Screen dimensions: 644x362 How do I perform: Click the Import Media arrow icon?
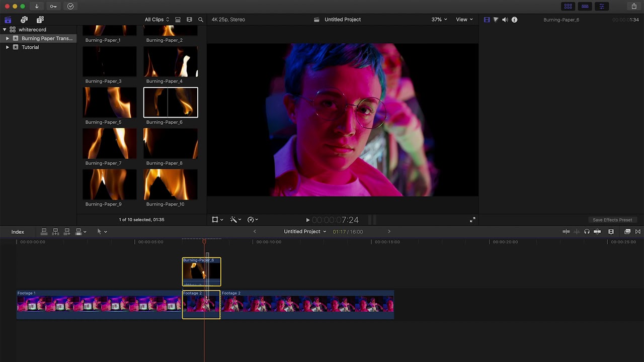37,7
